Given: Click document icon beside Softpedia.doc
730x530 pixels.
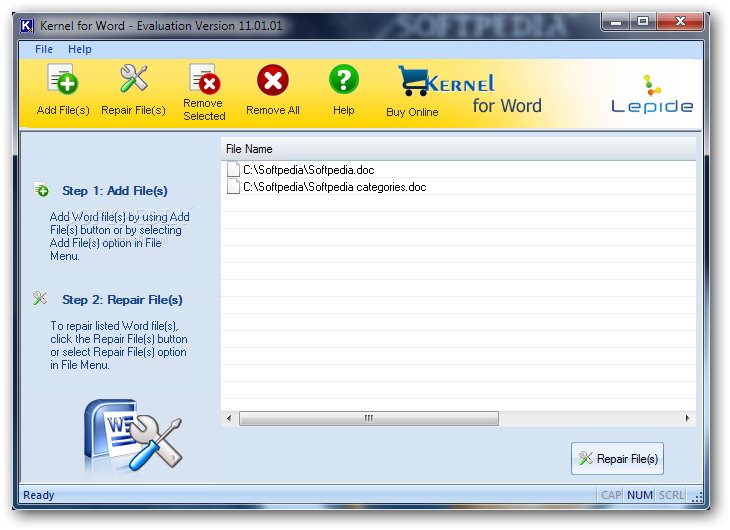Looking at the screenshot, I should coord(233,170).
